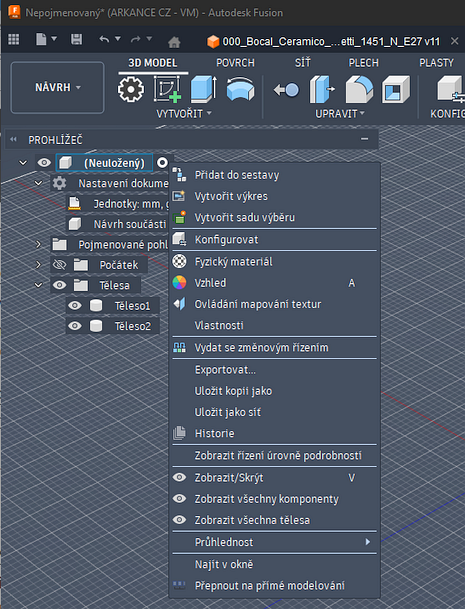Click the move point modify icon

tap(286, 90)
